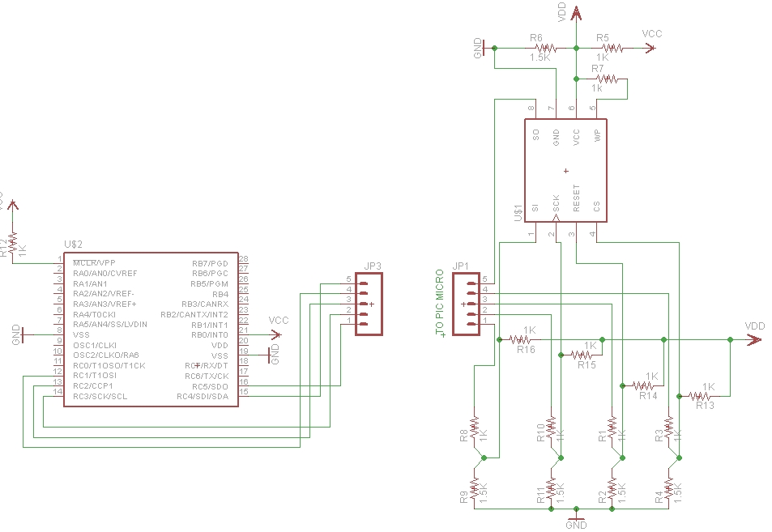The image size is (772, 532).
Task: Click the R9 resistor label
Action: (464, 498)
